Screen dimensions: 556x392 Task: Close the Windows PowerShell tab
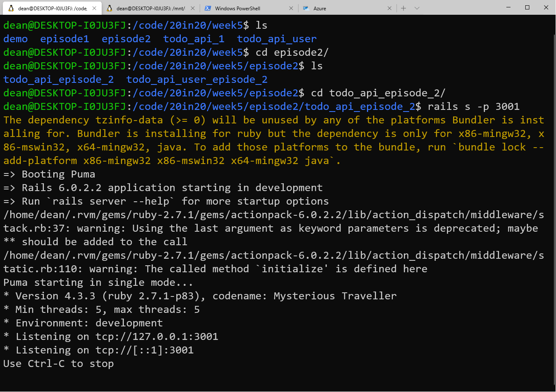(291, 8)
